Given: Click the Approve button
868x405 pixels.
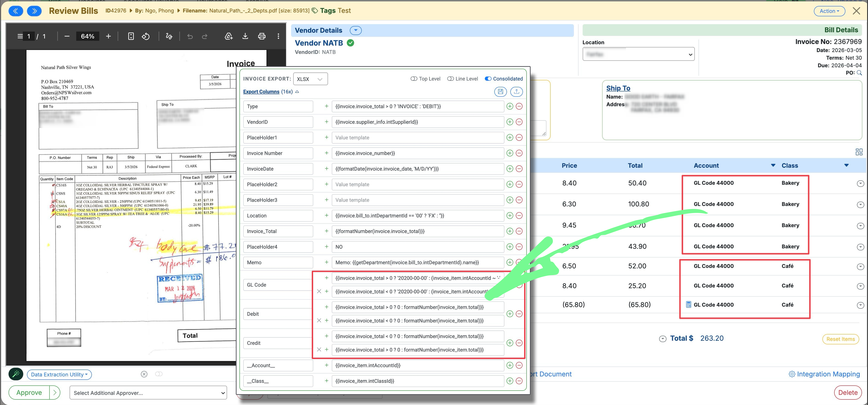Looking at the screenshot, I should point(29,393).
